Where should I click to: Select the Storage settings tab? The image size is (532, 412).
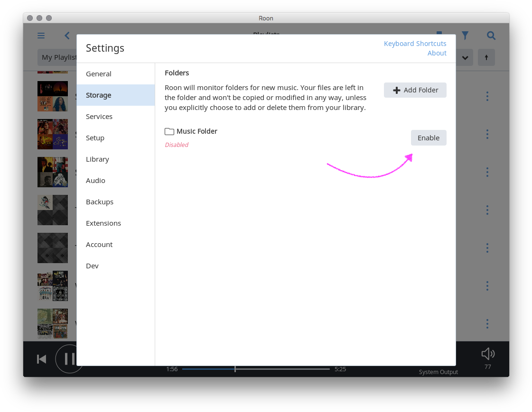[x=116, y=95]
